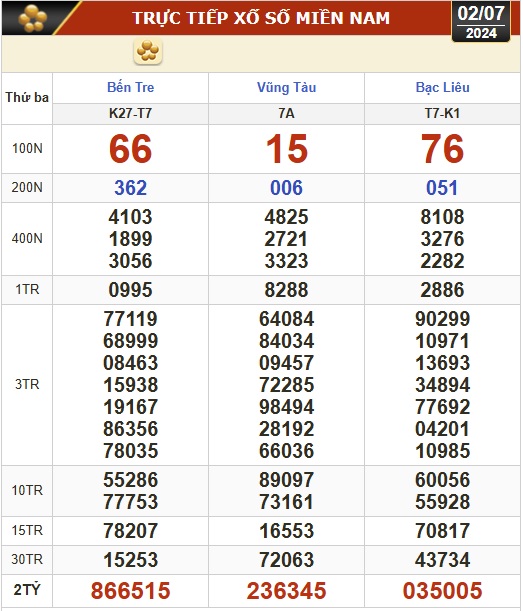
Task: Click the 1TR prize label
Action: (x=27, y=290)
